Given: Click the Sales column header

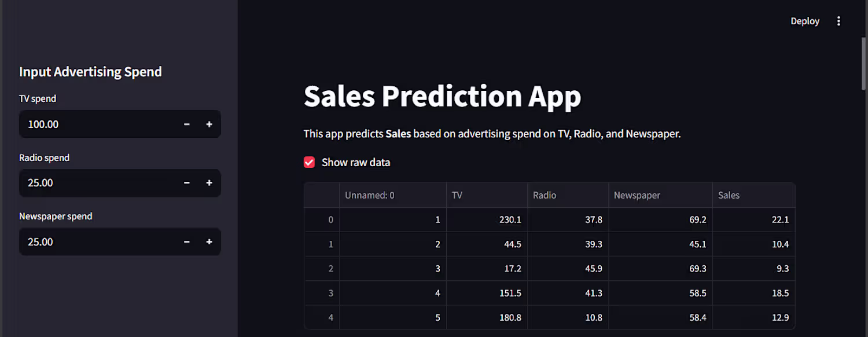Looking at the screenshot, I should [x=753, y=195].
